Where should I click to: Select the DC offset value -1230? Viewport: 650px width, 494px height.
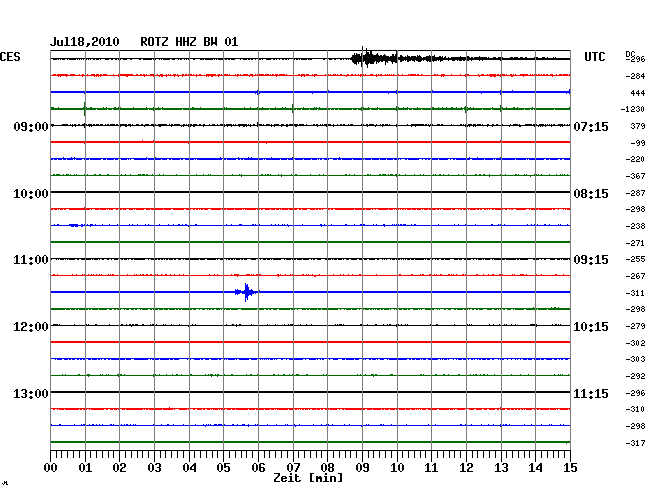pos(633,109)
